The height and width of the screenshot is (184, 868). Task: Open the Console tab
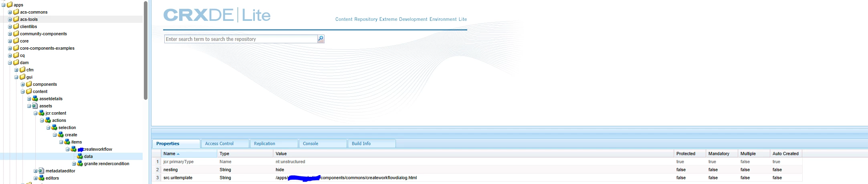coord(323,144)
